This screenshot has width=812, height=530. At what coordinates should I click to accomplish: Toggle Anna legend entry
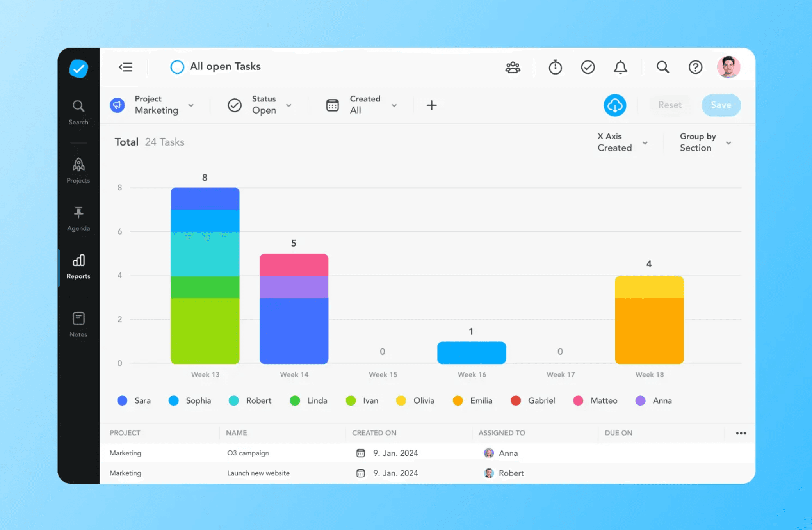point(654,401)
